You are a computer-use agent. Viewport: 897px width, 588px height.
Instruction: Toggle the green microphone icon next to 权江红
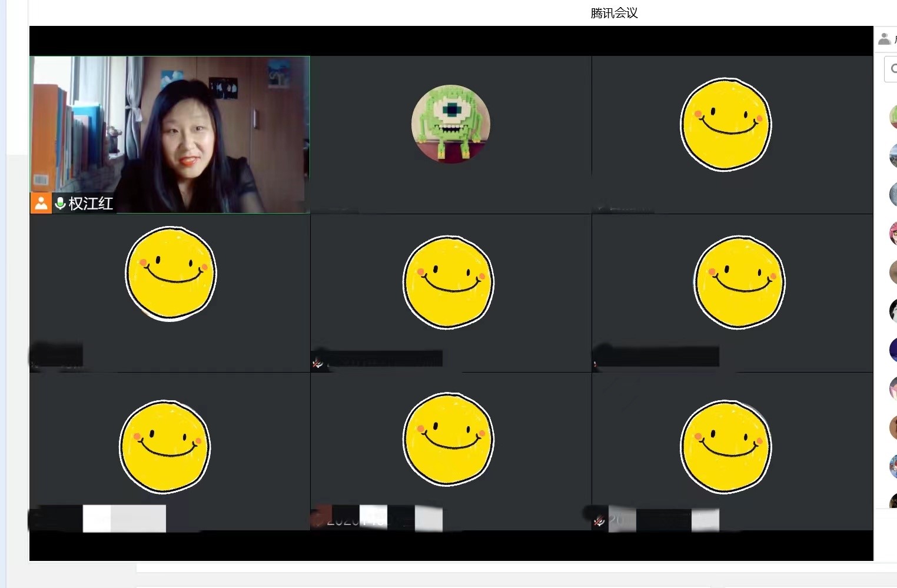(x=60, y=203)
